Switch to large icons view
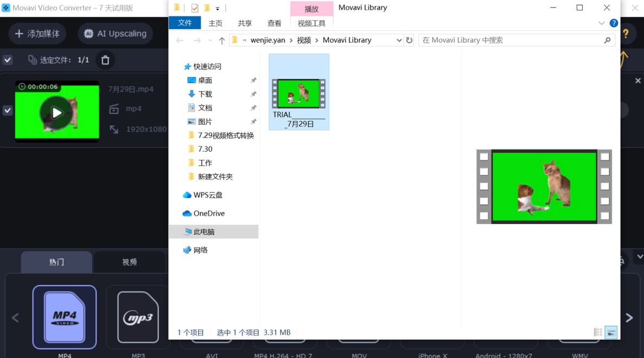 pyautogui.click(x=611, y=333)
